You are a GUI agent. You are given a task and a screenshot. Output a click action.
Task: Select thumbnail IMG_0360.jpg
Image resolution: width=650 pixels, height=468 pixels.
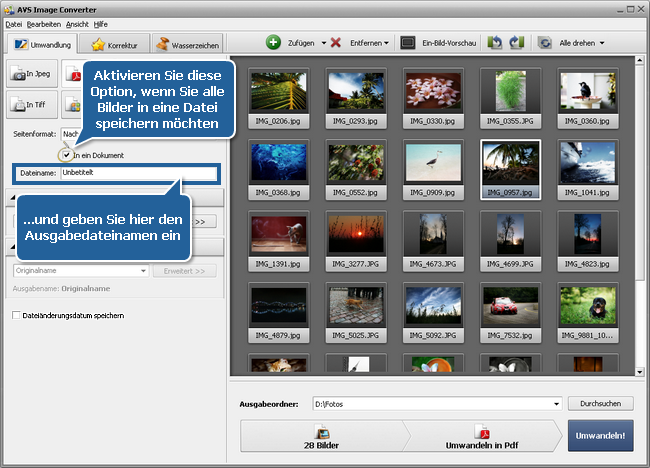tap(588, 99)
